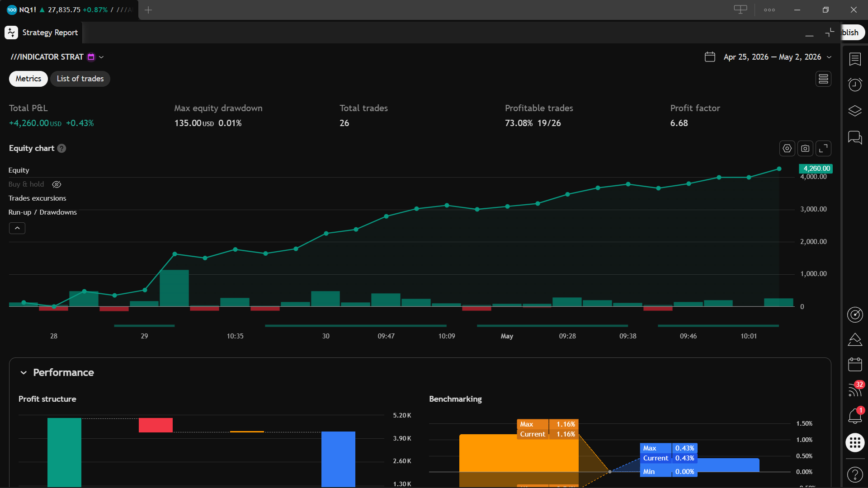This screenshot has width=868, height=488.
Task: Toggle Buy & hold visibility eye
Action: (x=57, y=184)
